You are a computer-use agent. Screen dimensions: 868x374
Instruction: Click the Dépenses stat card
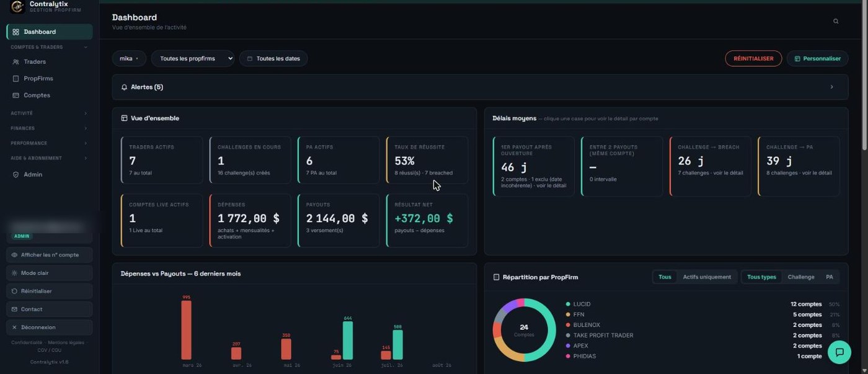click(250, 220)
